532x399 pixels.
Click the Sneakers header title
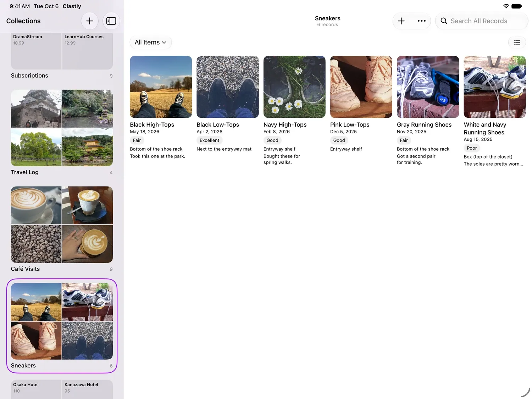click(x=328, y=18)
